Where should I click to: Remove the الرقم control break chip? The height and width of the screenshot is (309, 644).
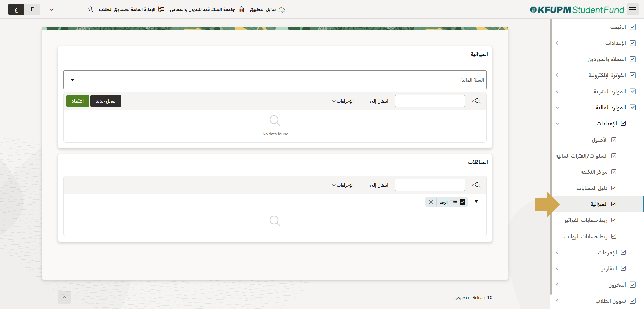431,202
